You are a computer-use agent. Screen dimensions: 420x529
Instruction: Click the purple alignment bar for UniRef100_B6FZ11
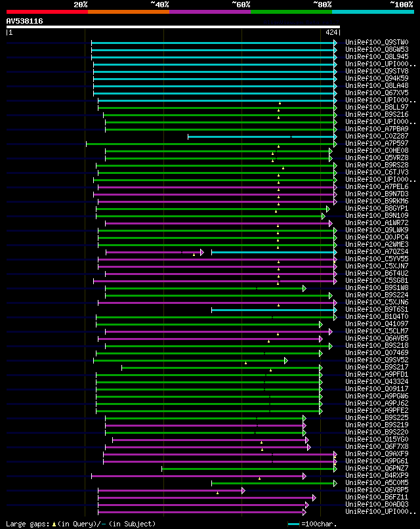pyautogui.click(x=207, y=497)
